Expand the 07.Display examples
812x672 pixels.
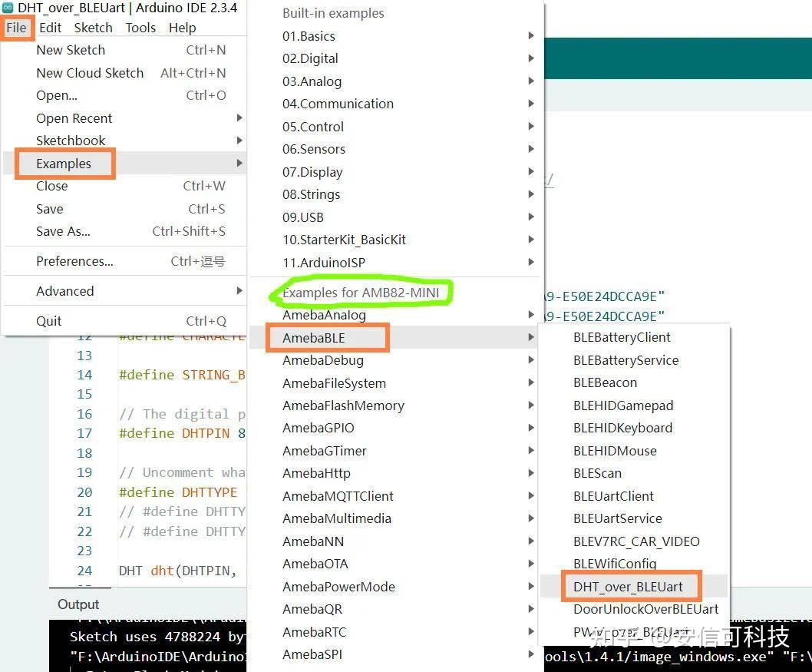click(x=396, y=172)
